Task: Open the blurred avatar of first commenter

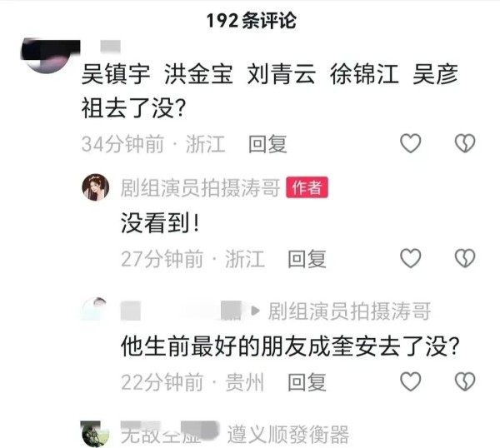Action: [x=47, y=56]
